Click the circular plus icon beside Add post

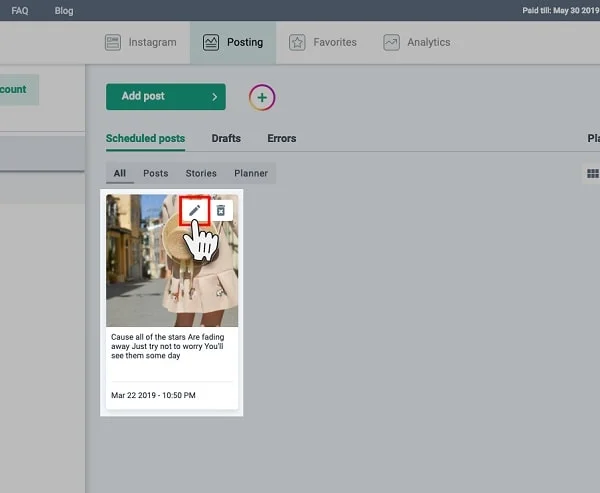(261, 97)
